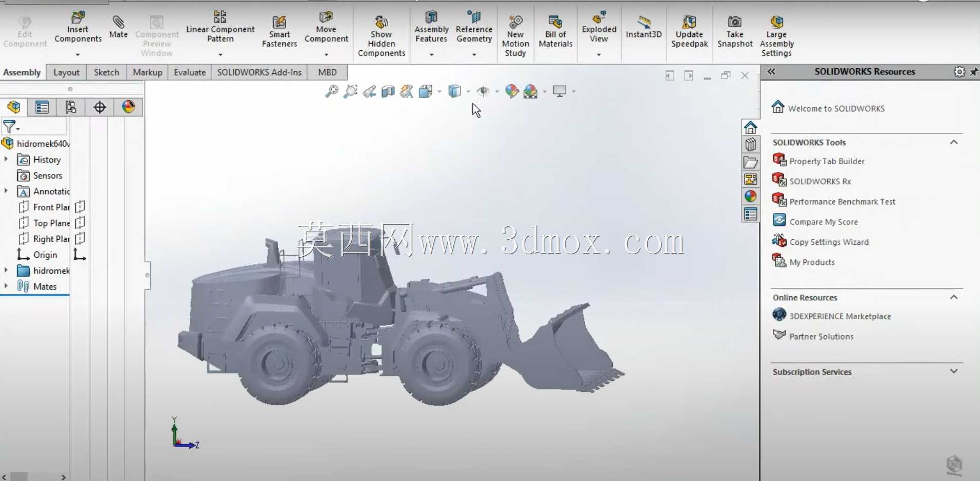Open Hide/Show Items eye dropdown
The width and height of the screenshot is (980, 481).
coord(497,92)
